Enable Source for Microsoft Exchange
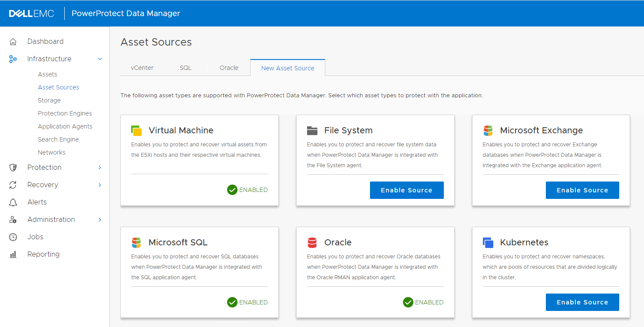Image resolution: width=644 pixels, height=327 pixels. point(582,190)
